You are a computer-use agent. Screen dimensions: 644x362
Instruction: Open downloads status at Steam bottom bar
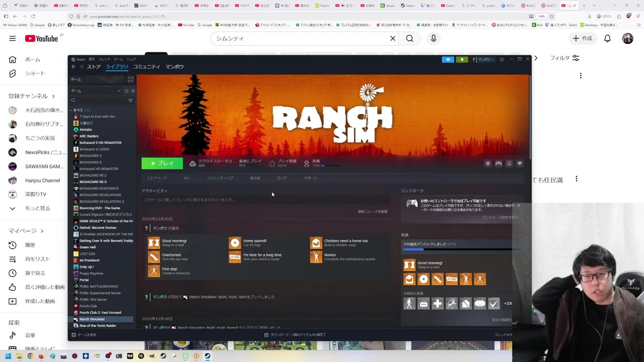pos(295,335)
